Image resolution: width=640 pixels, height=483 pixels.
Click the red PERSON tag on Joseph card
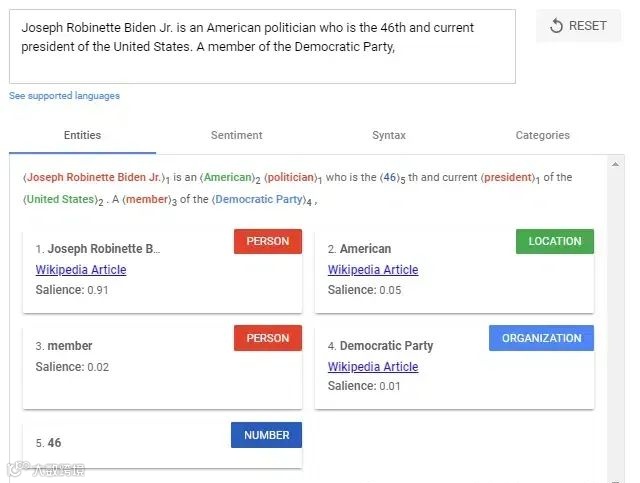[x=267, y=241]
